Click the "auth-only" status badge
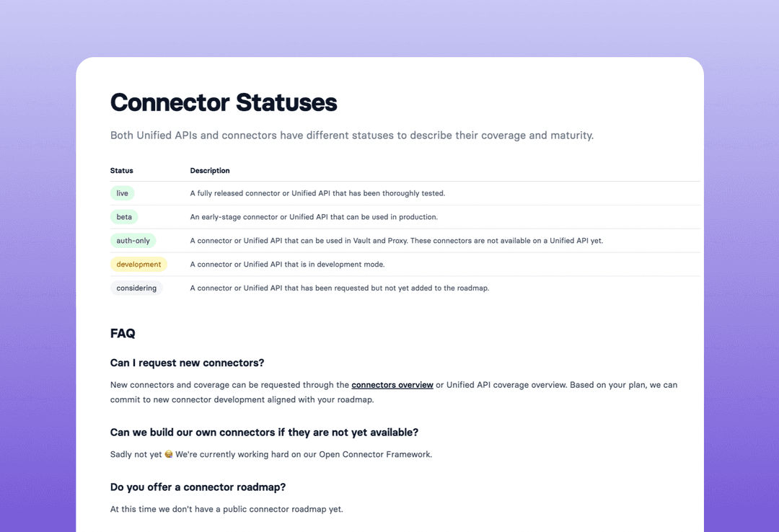Screen dimensions: 779x532 pos(133,241)
